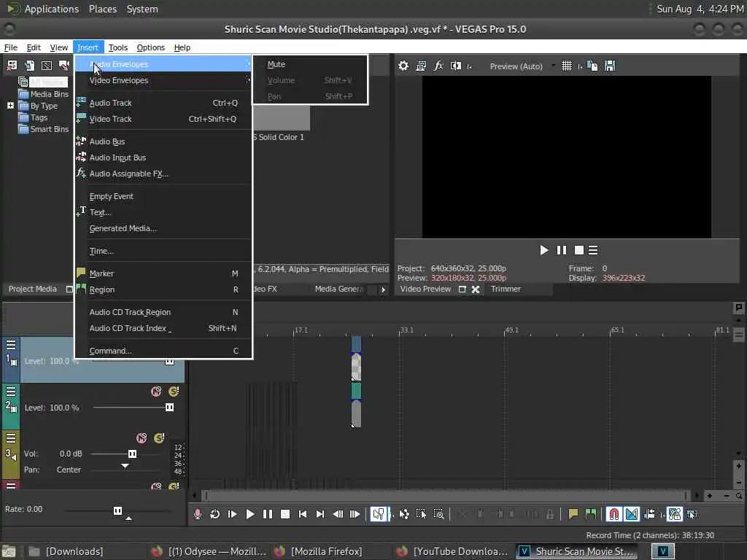Mute video track 2

pos(156,392)
